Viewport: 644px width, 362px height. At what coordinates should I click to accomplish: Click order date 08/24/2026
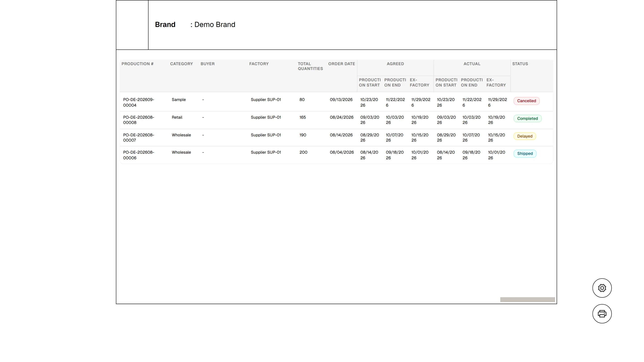coord(341,117)
